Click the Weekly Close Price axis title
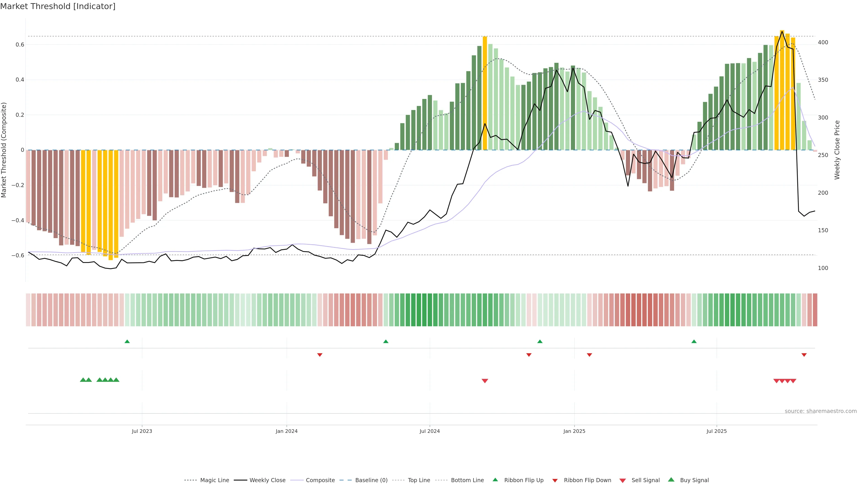This screenshot has height=488, width=868. 837,150
